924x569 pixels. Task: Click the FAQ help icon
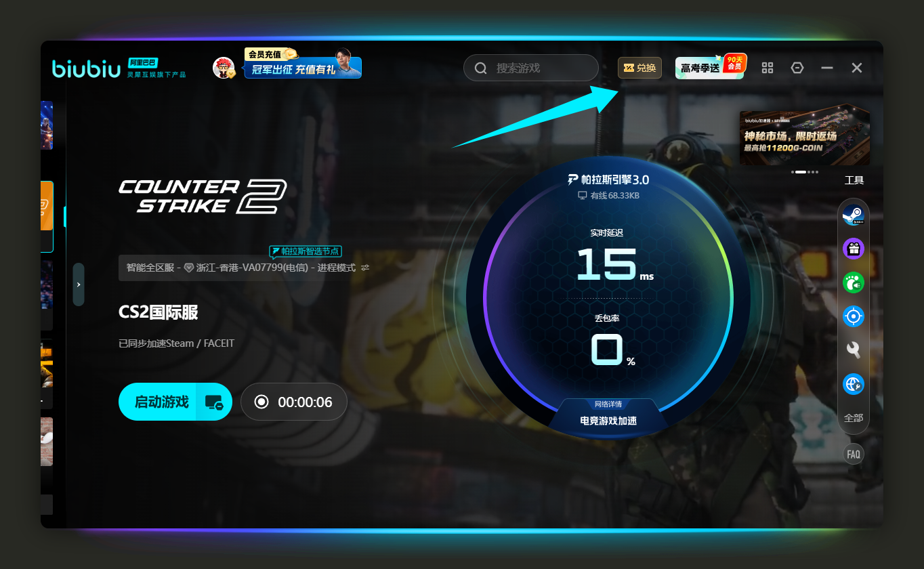coord(854,454)
